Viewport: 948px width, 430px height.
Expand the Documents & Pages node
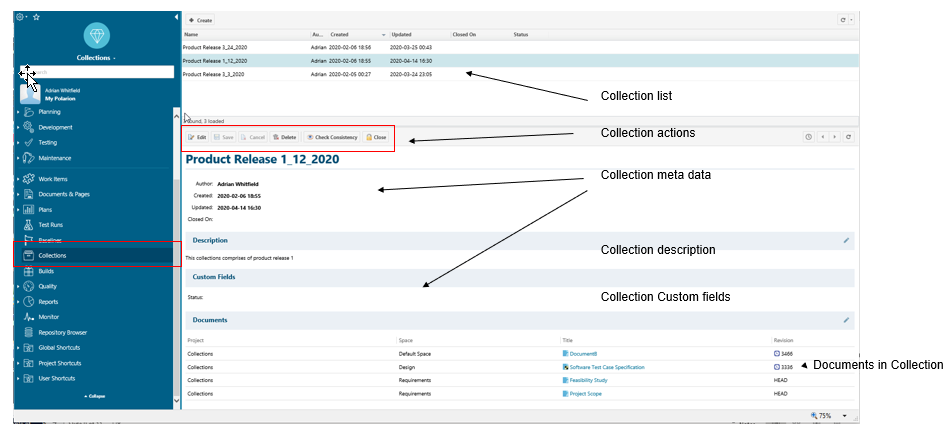click(18, 195)
